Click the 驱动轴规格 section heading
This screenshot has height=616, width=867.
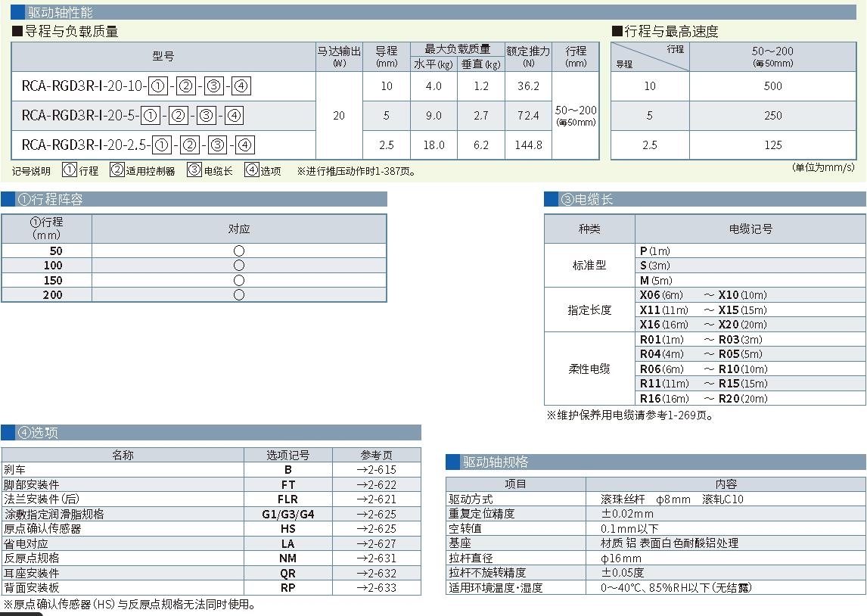[x=496, y=462]
